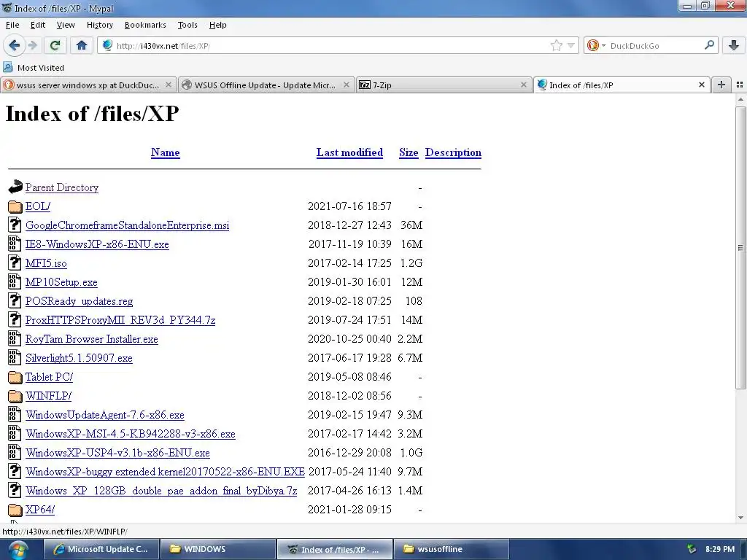Open a new tab with plus button

click(721, 85)
